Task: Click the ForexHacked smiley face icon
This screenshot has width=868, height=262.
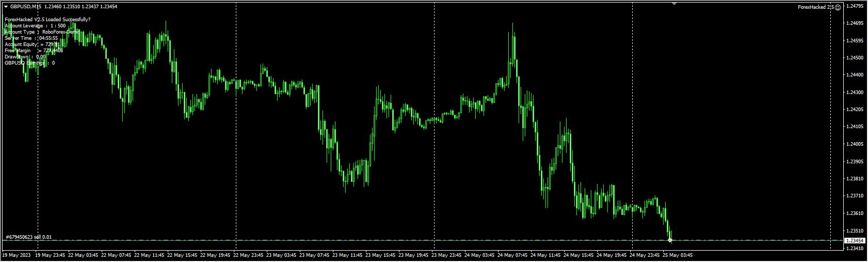Action: click(x=838, y=7)
